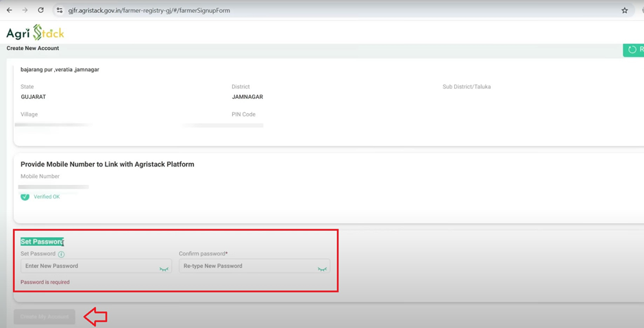
Task: Focus the Enter New Password field
Action: click(96, 266)
